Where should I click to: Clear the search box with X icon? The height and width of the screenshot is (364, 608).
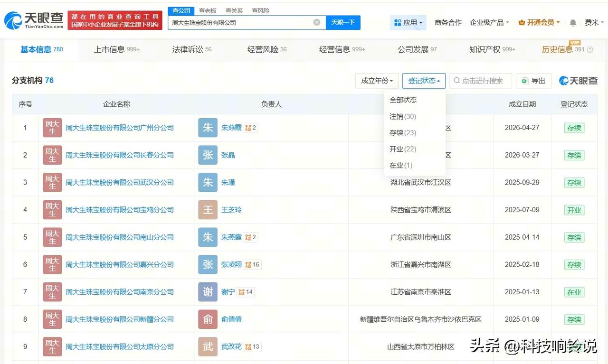[x=317, y=22]
